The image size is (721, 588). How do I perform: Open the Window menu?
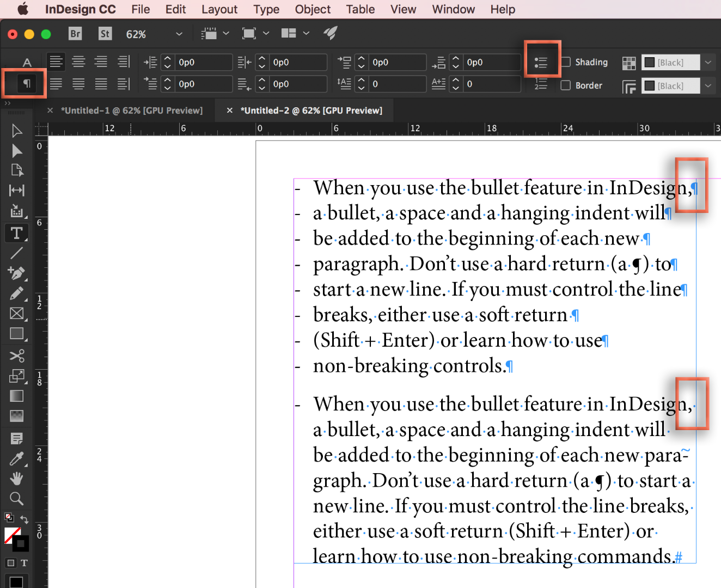pyautogui.click(x=454, y=9)
